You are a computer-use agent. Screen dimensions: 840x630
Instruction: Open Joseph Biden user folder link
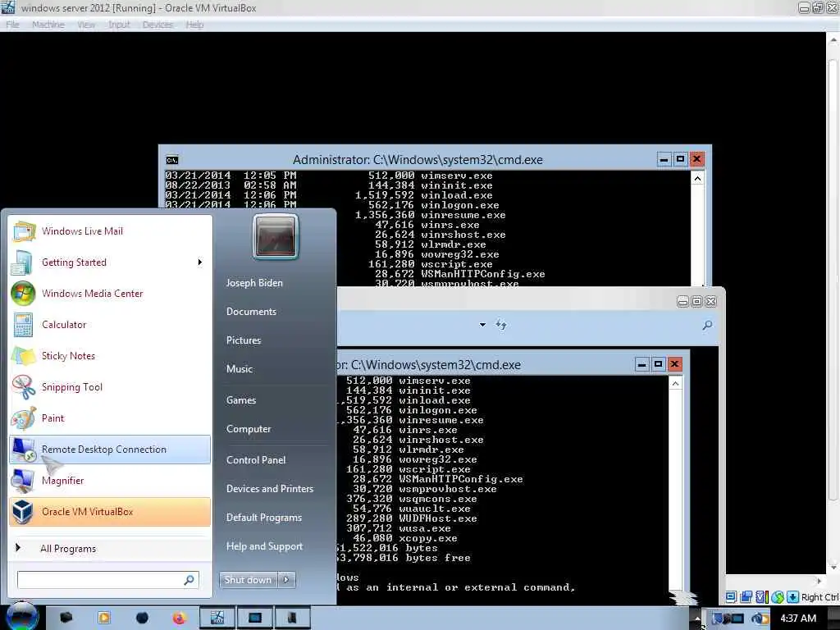(254, 283)
